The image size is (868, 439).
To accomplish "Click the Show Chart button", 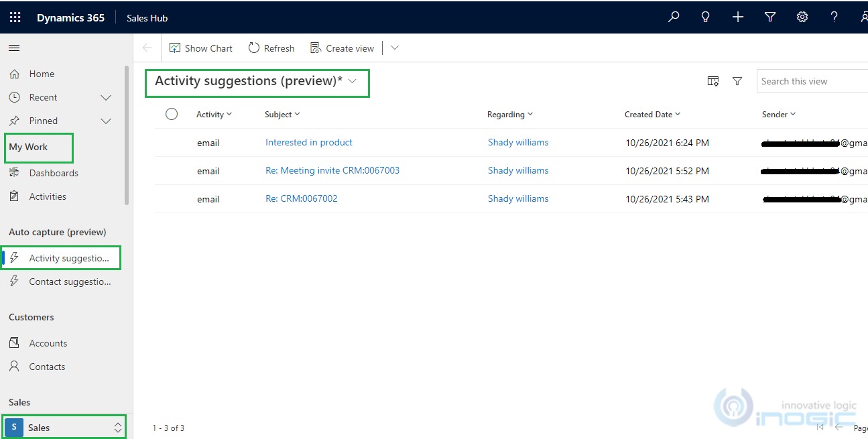I will click(x=201, y=48).
